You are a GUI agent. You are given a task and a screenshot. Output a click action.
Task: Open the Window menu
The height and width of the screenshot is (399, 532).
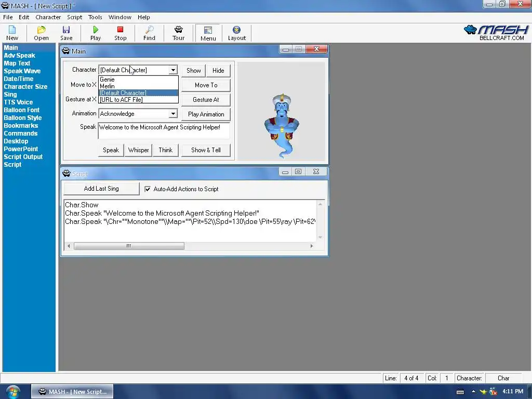(x=120, y=17)
